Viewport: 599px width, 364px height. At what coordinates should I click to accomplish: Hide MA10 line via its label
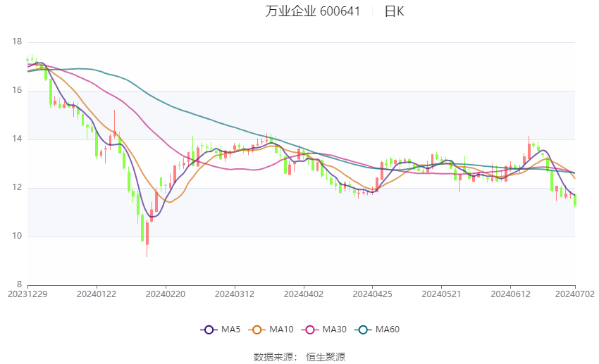pyautogui.click(x=281, y=330)
